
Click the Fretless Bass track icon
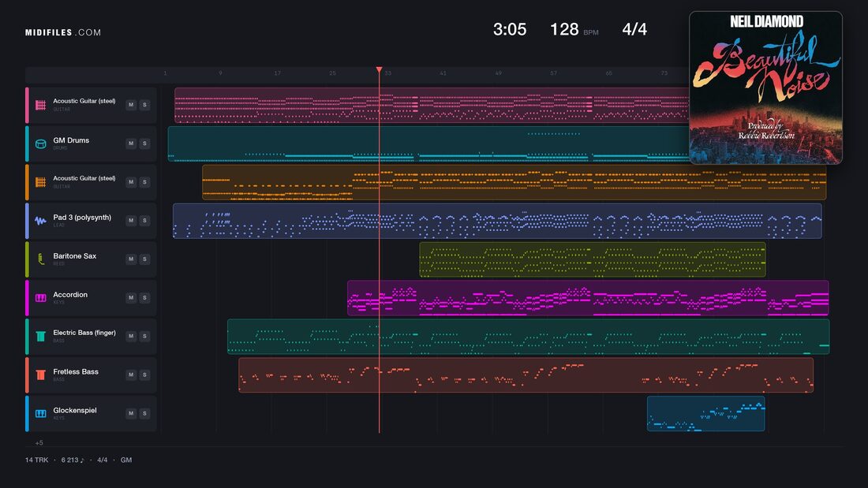(40, 375)
